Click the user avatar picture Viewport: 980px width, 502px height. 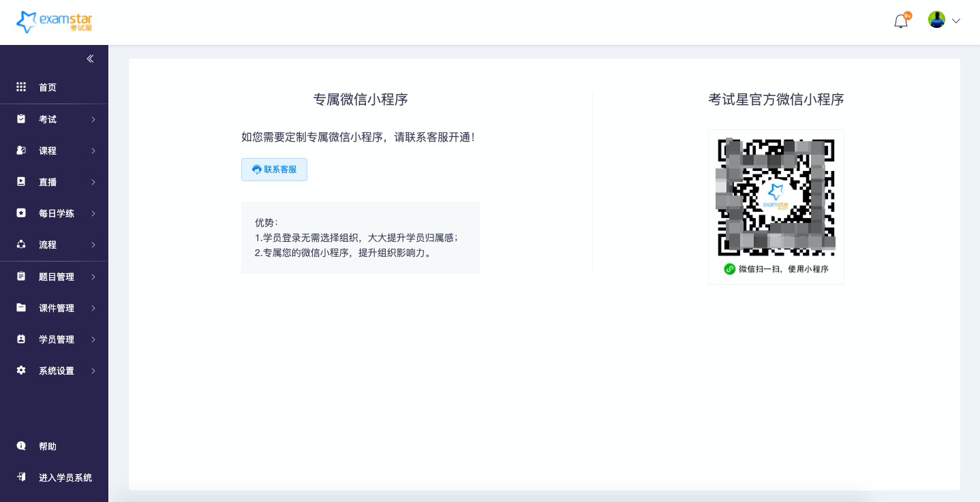click(936, 20)
